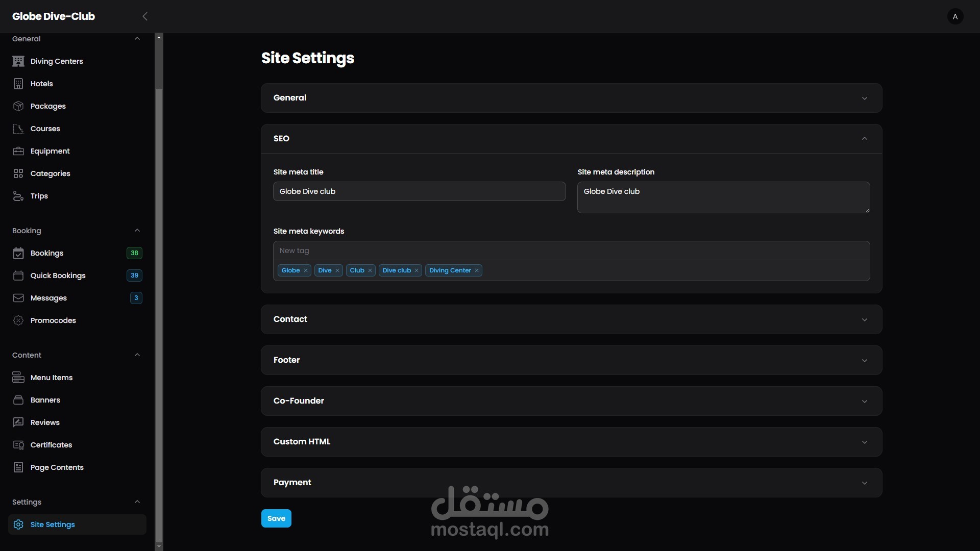Go to the Page Contents menu item
This screenshot has width=980, height=551.
pos(57,467)
